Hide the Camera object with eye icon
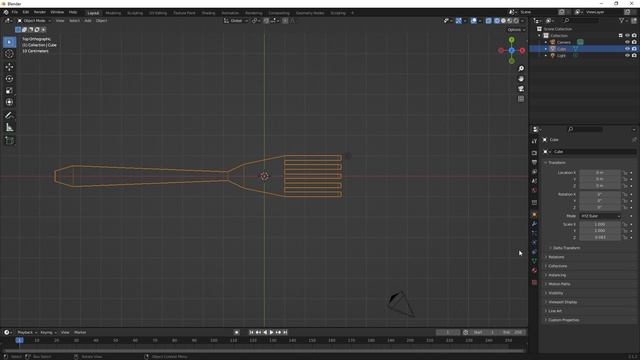 pos(627,42)
